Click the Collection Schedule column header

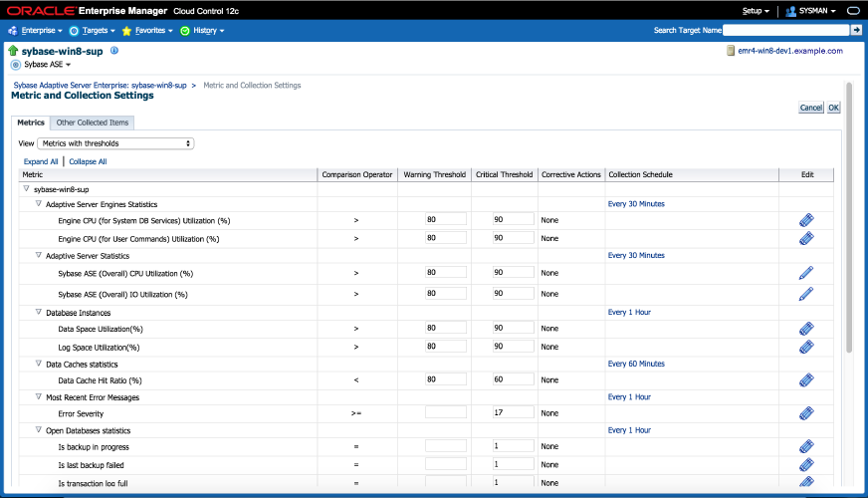(692, 174)
